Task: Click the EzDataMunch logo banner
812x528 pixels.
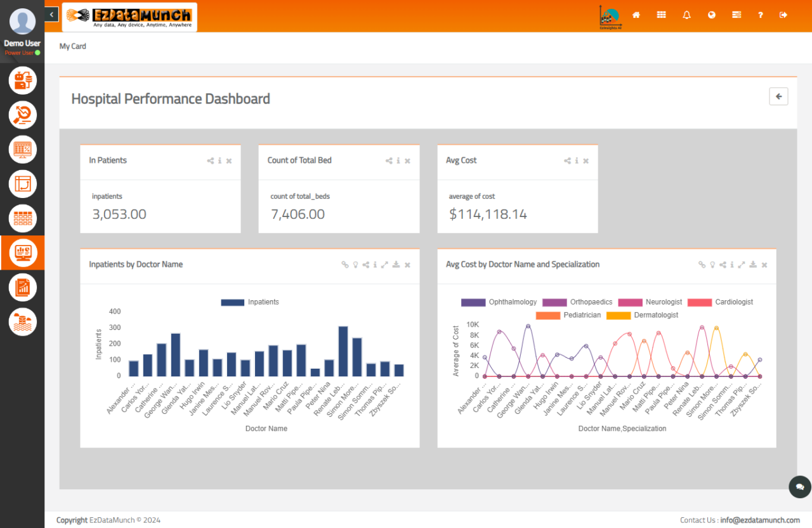Action: (x=129, y=17)
